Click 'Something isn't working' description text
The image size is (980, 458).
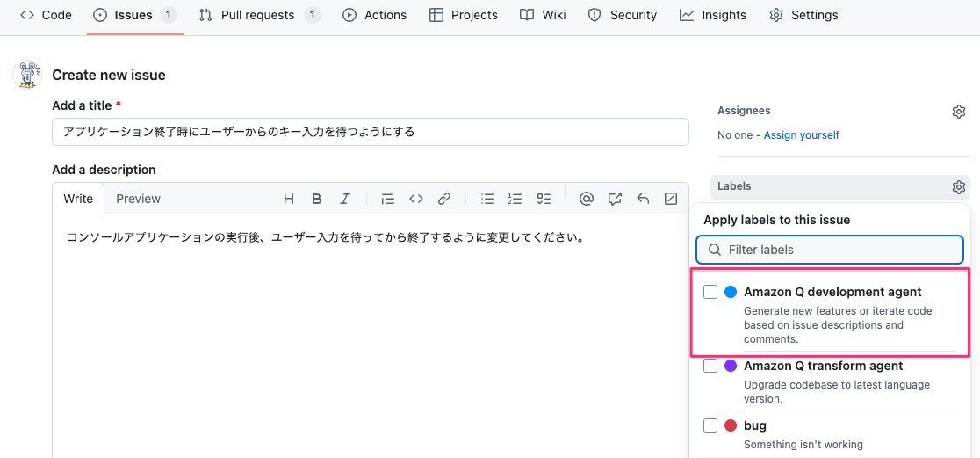pyautogui.click(x=803, y=445)
